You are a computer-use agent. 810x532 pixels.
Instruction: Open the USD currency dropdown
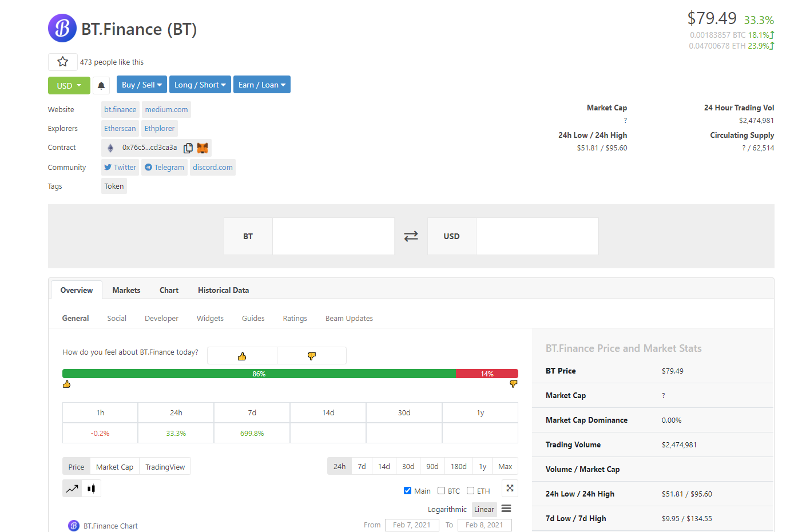point(69,85)
